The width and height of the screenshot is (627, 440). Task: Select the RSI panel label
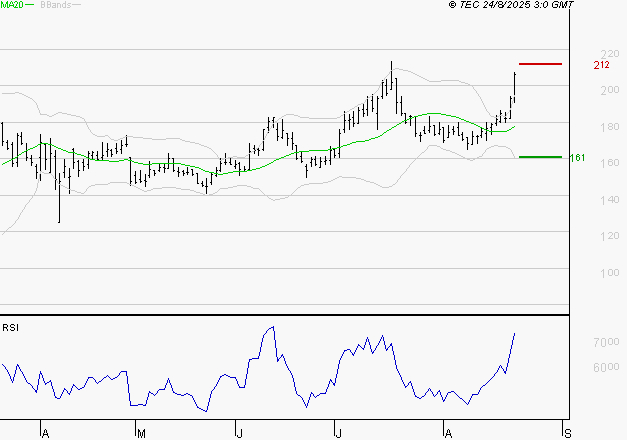point(11,327)
